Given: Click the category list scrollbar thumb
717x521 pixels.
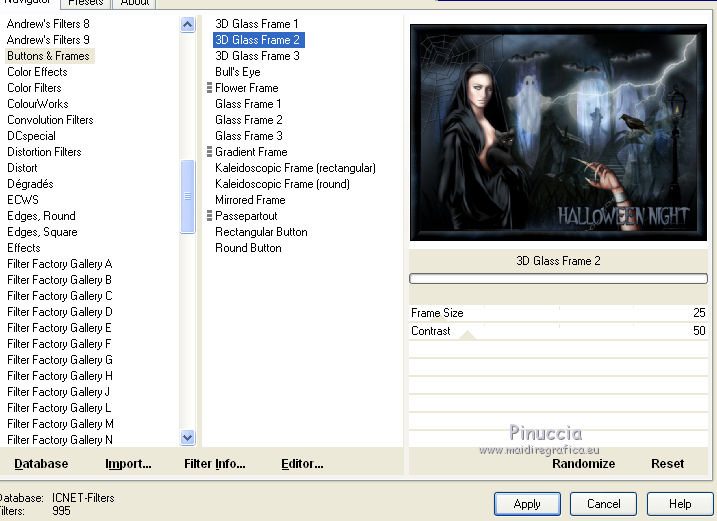Looking at the screenshot, I should (x=187, y=196).
